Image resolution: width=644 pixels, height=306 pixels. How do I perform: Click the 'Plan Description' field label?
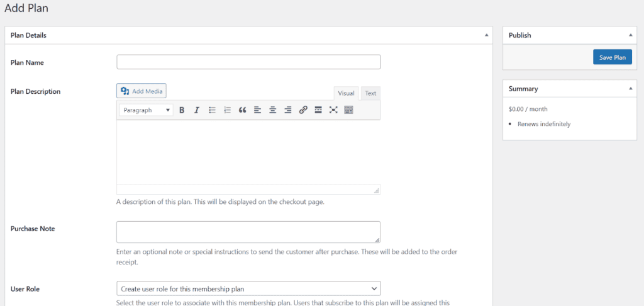point(35,91)
